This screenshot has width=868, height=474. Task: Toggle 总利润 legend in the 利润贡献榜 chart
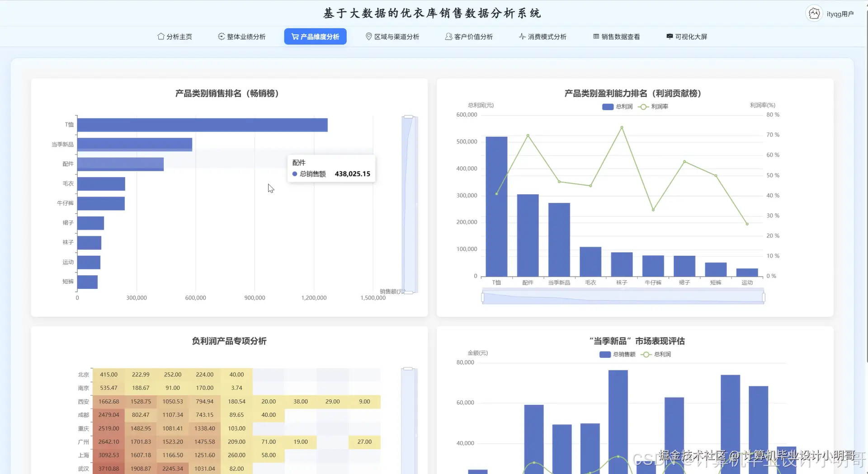point(618,107)
